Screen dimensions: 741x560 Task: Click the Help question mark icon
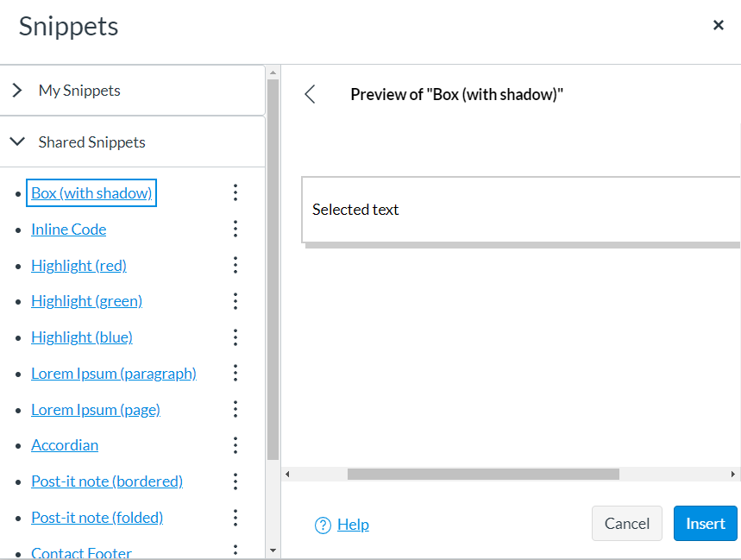tap(323, 525)
